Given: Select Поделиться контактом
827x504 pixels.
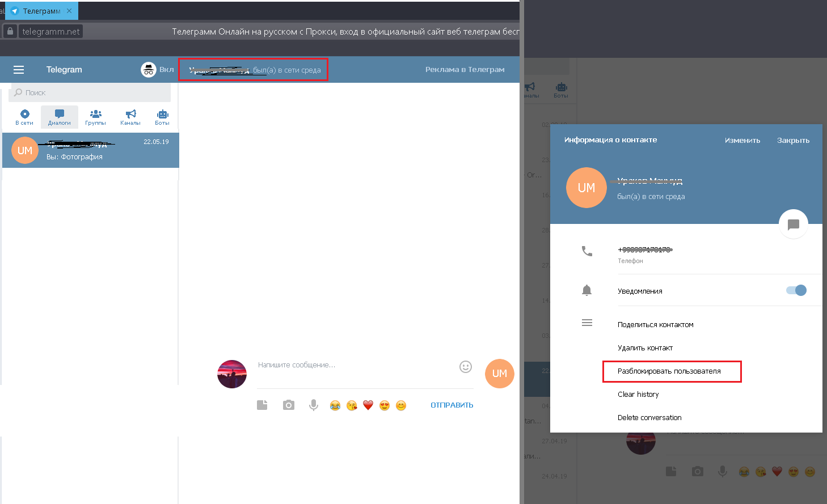Looking at the screenshot, I should point(656,325).
